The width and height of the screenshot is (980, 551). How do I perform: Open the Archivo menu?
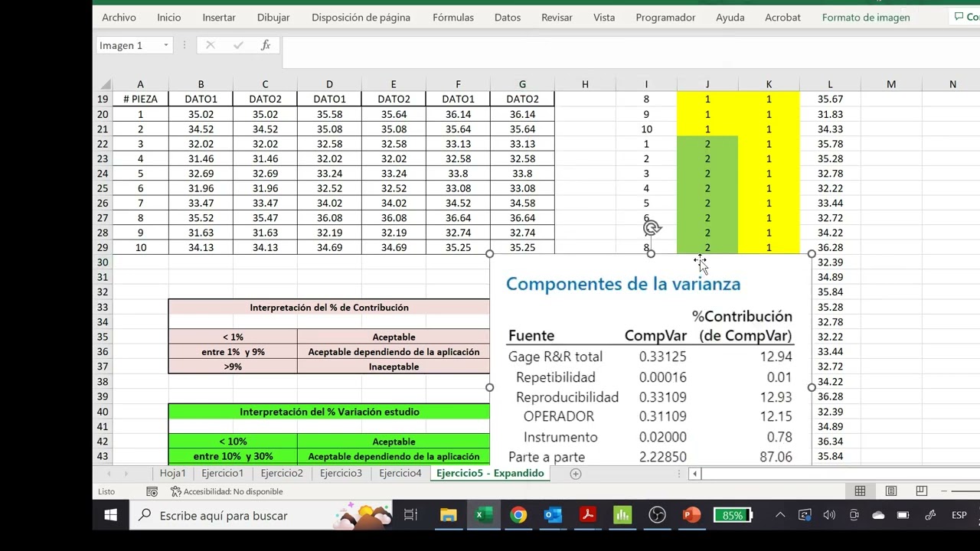[119, 17]
